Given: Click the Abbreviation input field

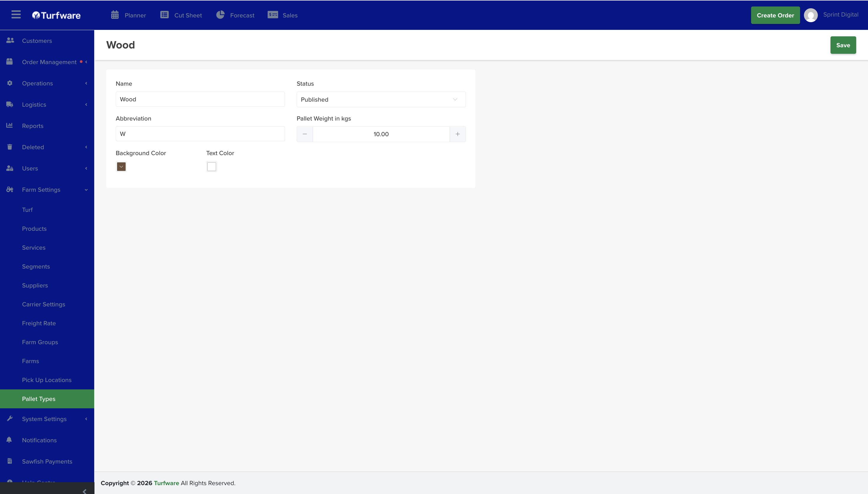Looking at the screenshot, I should [200, 134].
